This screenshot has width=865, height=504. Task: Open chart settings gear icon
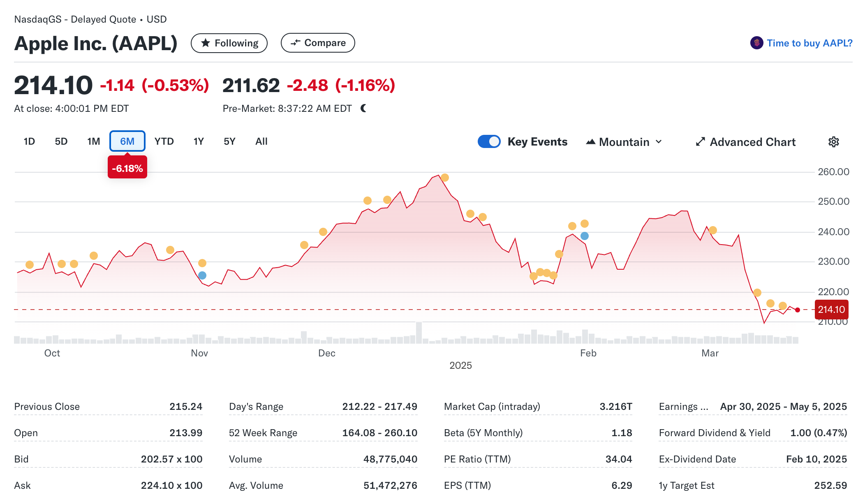click(x=833, y=142)
